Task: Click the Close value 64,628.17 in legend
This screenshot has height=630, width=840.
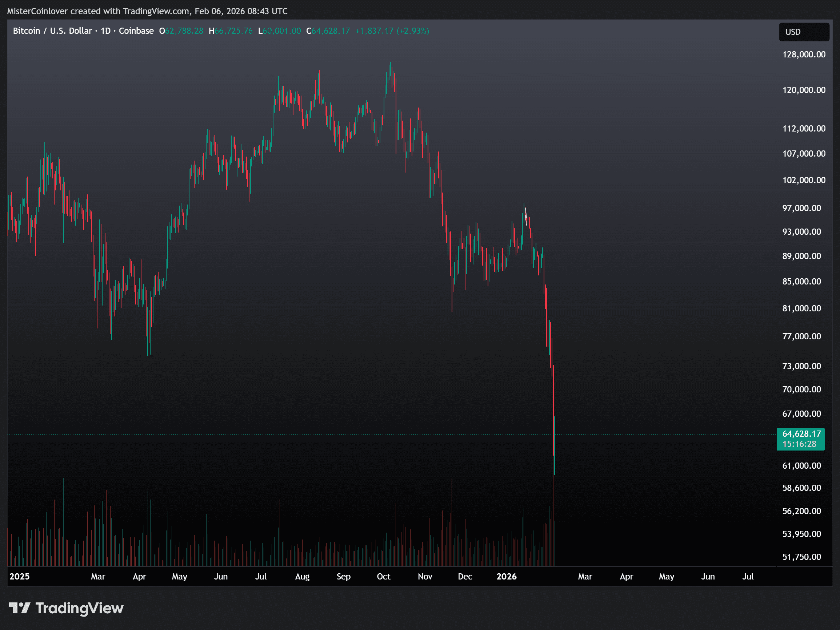Action: [331, 31]
